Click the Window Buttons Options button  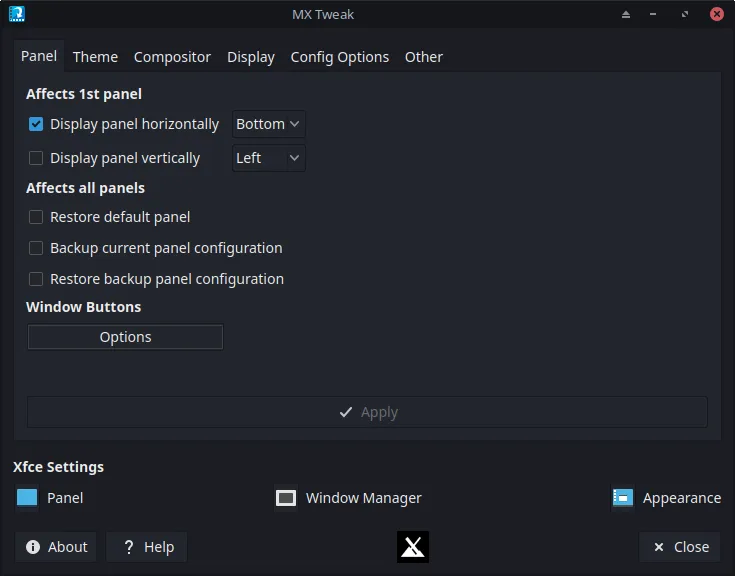tap(125, 337)
